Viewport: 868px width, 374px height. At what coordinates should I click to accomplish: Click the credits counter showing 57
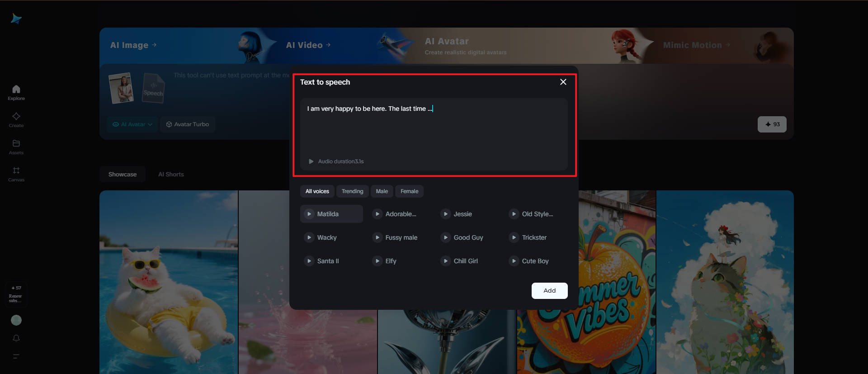(16, 288)
